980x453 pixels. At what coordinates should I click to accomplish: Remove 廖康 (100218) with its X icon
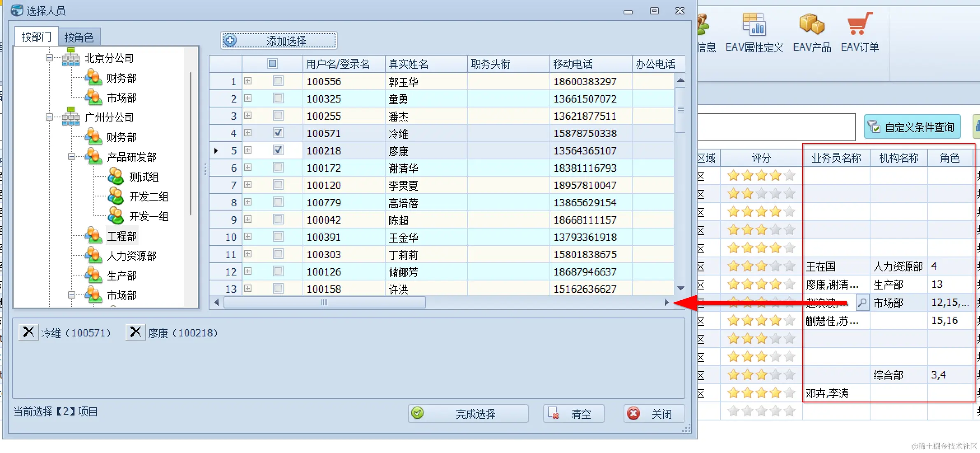click(135, 332)
